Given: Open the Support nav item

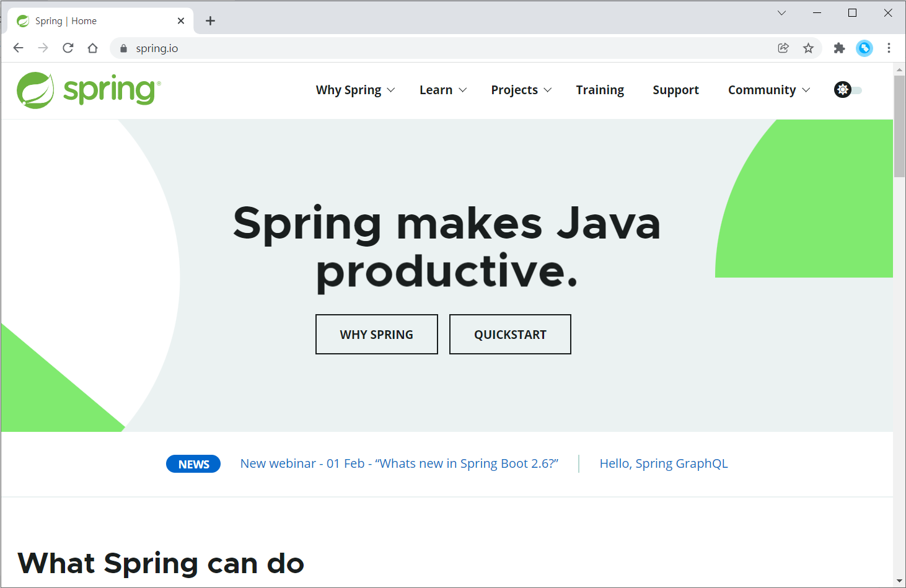Looking at the screenshot, I should click(675, 90).
